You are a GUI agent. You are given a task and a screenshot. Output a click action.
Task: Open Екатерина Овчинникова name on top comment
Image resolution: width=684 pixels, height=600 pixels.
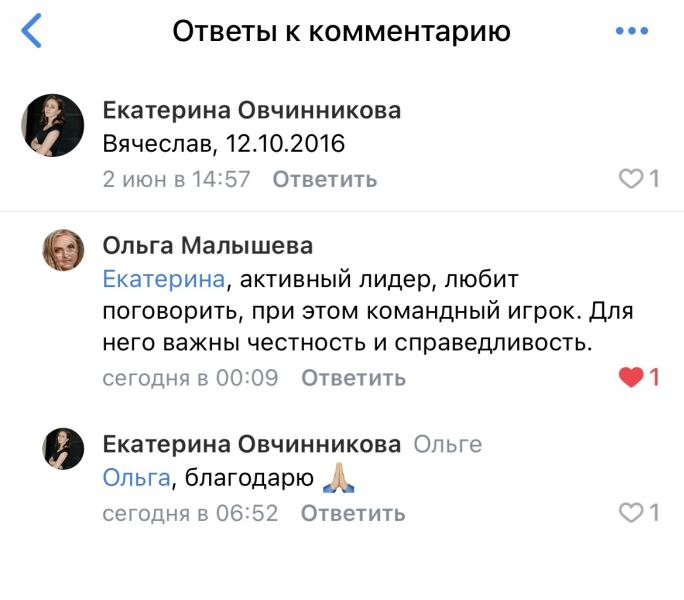(x=252, y=111)
